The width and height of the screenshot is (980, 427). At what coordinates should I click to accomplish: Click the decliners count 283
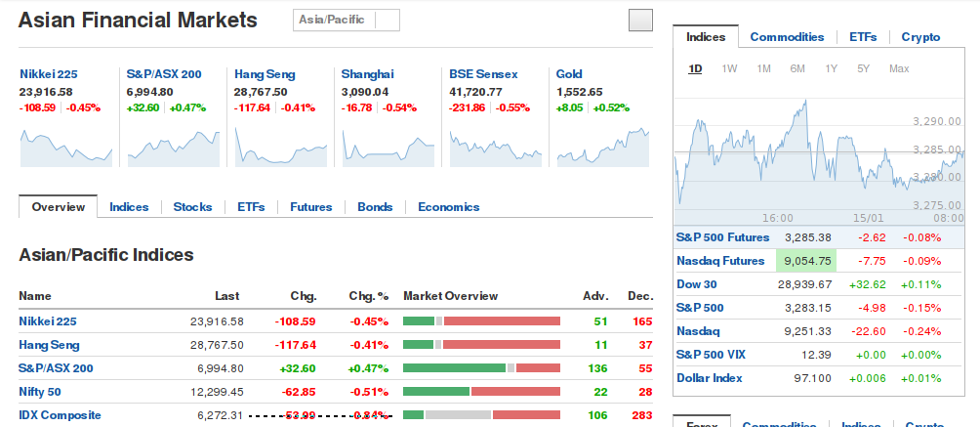click(642, 415)
